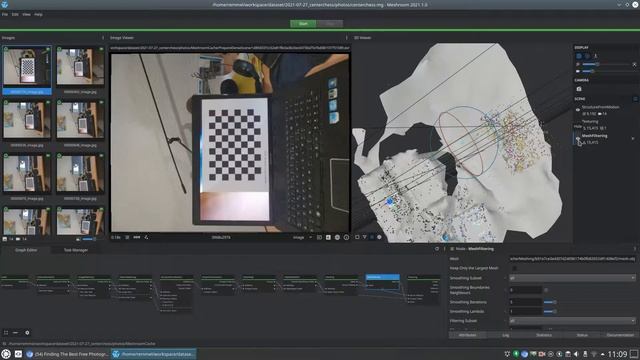Click the Meshroom task in the taskbar

[154, 354]
